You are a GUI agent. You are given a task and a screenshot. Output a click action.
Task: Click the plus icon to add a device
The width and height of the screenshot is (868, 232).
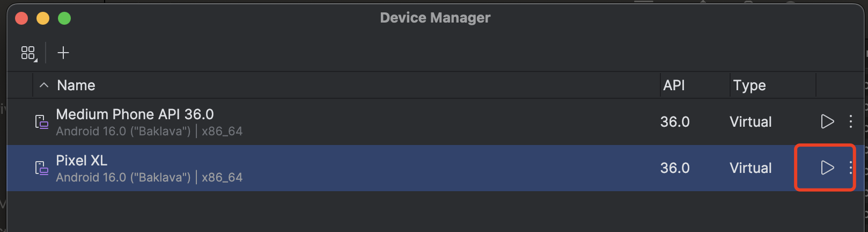point(63,53)
